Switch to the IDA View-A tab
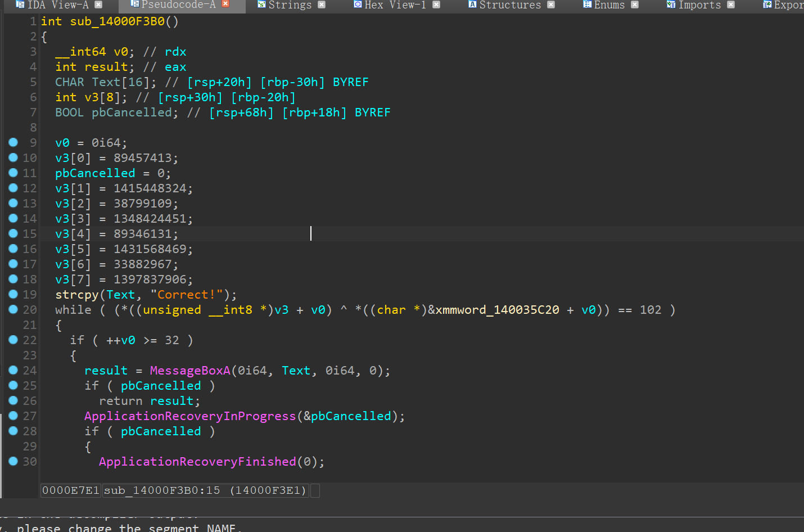Screen dimensions: 804x532 [x=58, y=5]
